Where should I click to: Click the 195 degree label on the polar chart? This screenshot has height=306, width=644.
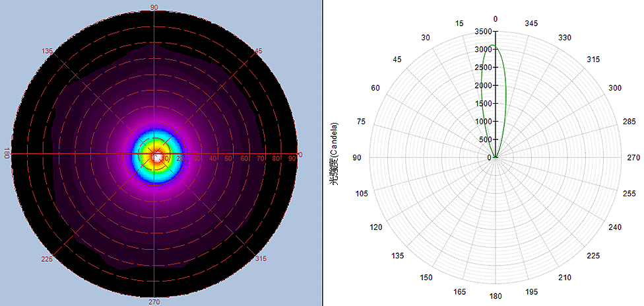coord(531,291)
